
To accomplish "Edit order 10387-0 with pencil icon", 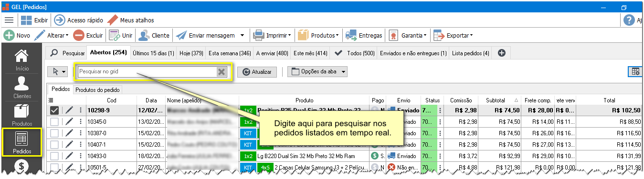I will (69, 133).
